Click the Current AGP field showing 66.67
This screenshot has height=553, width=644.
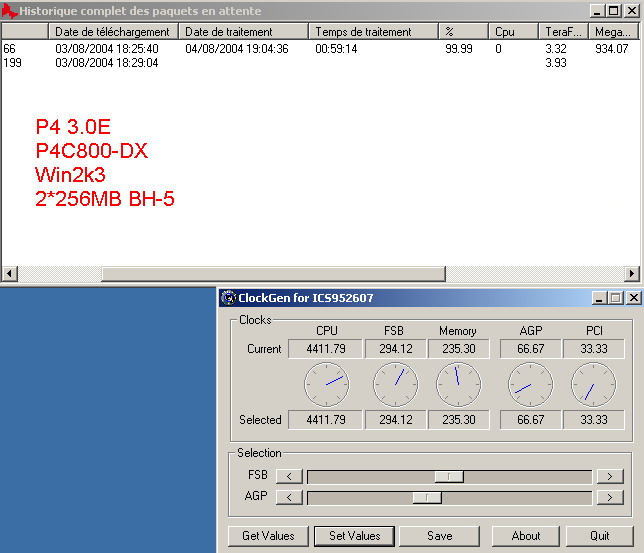coord(531,349)
